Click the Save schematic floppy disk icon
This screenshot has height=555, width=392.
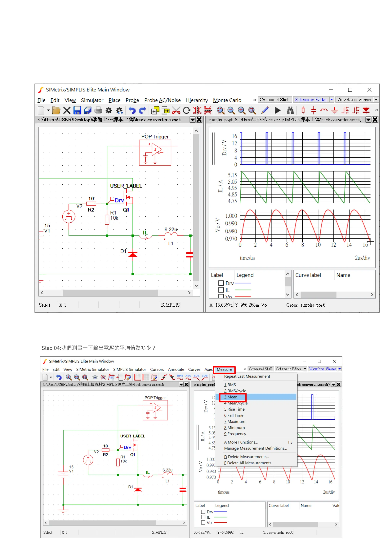(x=77, y=111)
